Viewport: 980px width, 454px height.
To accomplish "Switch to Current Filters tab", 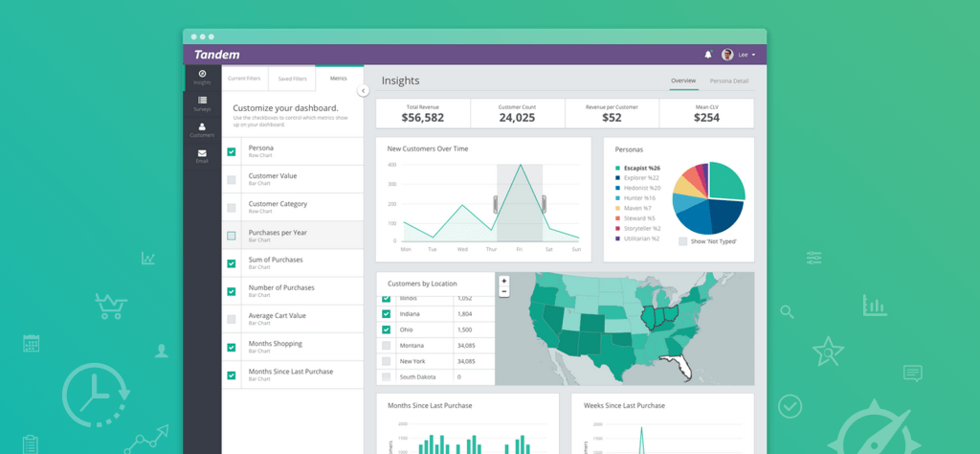I will click(244, 79).
